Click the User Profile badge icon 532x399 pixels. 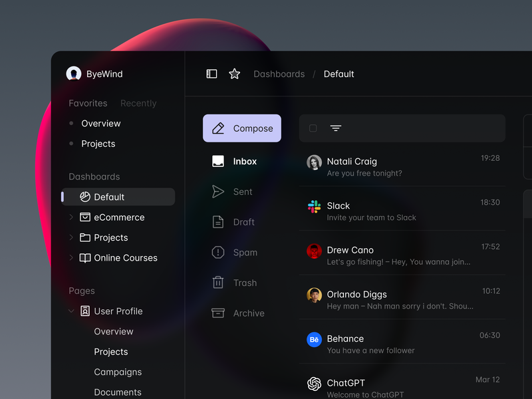(85, 311)
